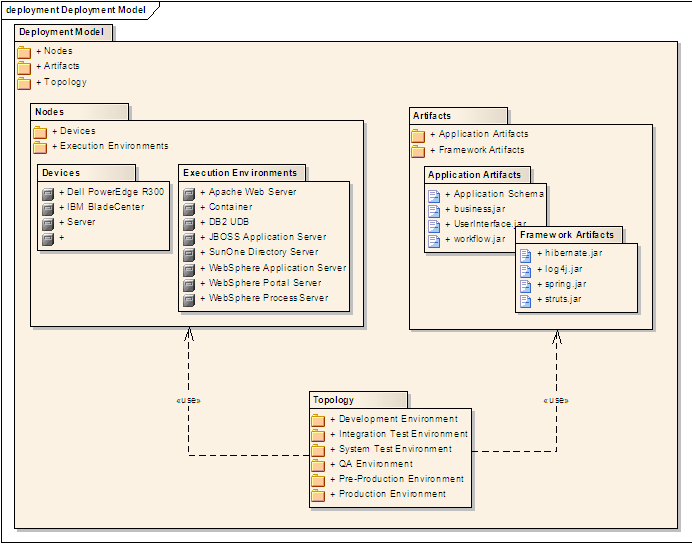
Task: Click the folder icon beside Topology in Deployment Model
Action: 24,83
